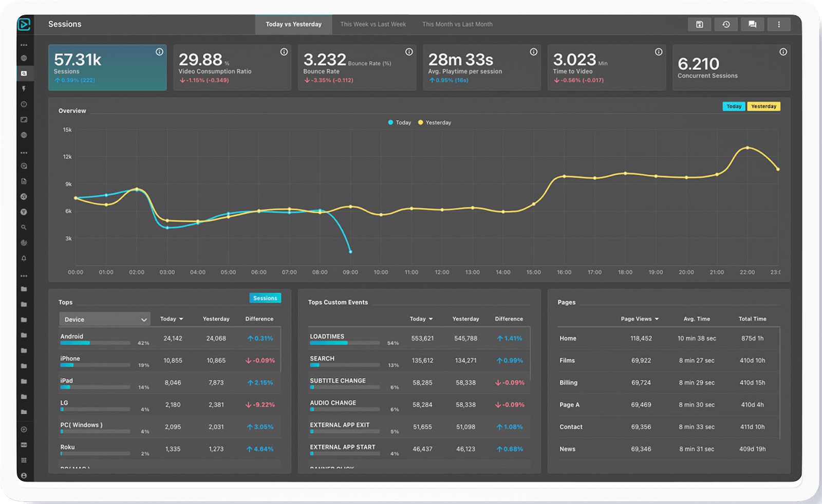The image size is (822, 504).
Task: Click the circled plus add icon in sidebar
Action: (24, 429)
